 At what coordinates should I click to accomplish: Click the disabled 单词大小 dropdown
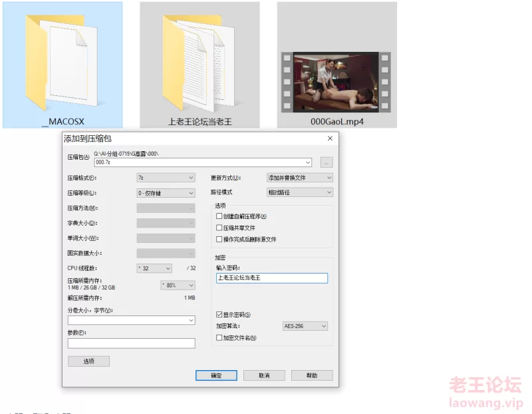166,238
